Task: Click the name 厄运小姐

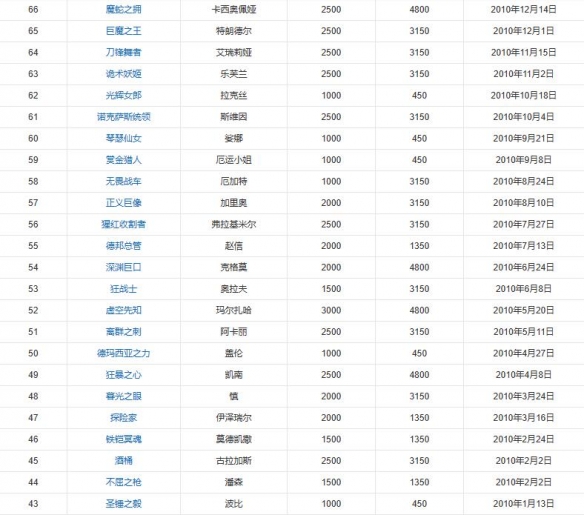Action: click(234, 160)
